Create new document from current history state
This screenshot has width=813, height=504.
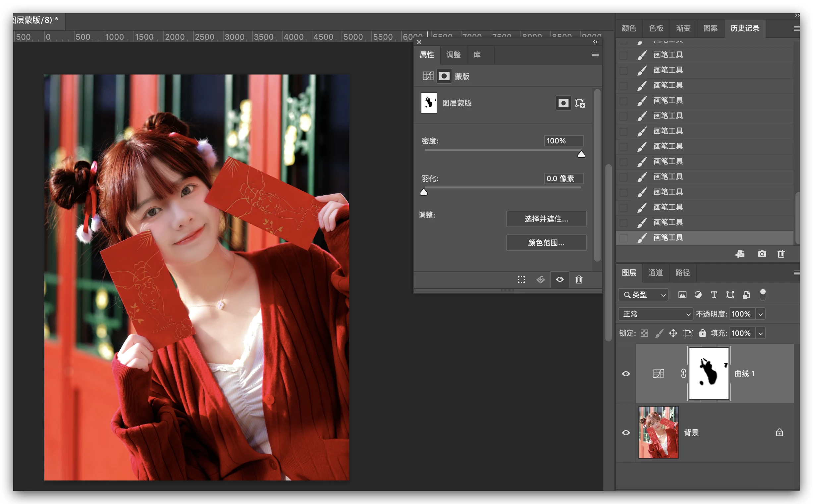(740, 254)
